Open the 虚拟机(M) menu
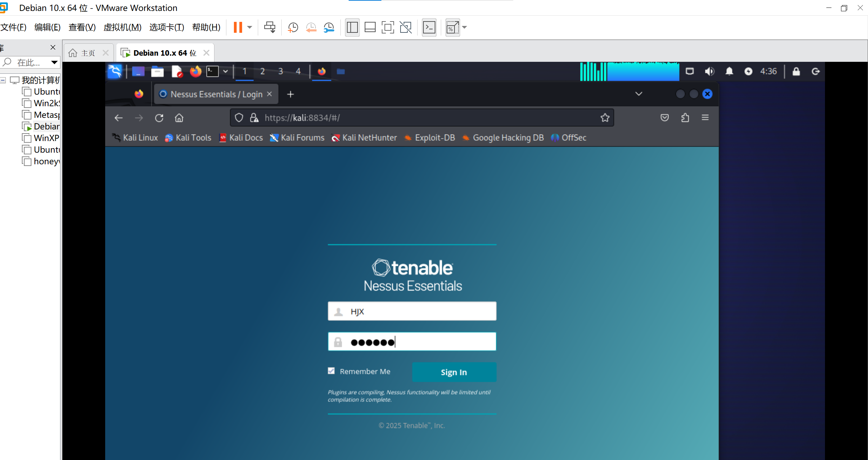This screenshot has height=460, width=868. pyautogui.click(x=122, y=27)
